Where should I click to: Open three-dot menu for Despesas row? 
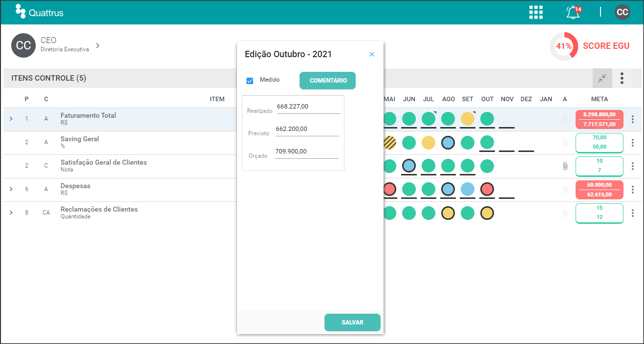[x=633, y=190]
